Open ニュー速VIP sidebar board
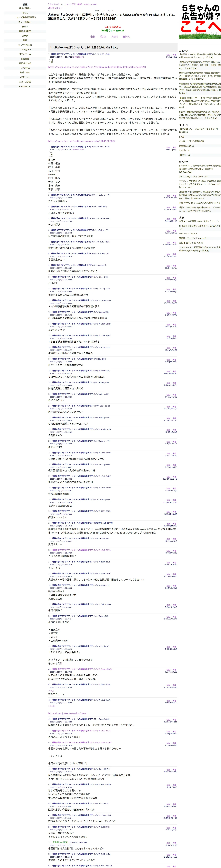This screenshot has height=868, width=221. 25,49
